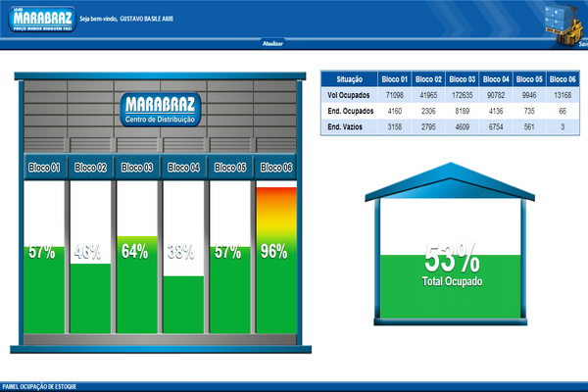Screen dimensions: 588x392
Task: Click the Marabraz Centro de Distribuição sign
Action: point(161,109)
